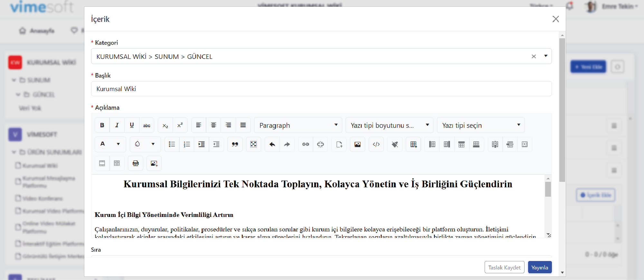The image size is (644, 280).
Task: Increase the paragraph indent
Action: 202,144
